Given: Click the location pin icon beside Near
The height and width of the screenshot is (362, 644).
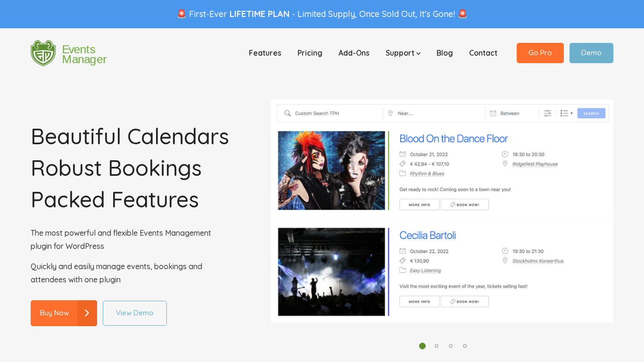Looking at the screenshot, I should tap(390, 113).
